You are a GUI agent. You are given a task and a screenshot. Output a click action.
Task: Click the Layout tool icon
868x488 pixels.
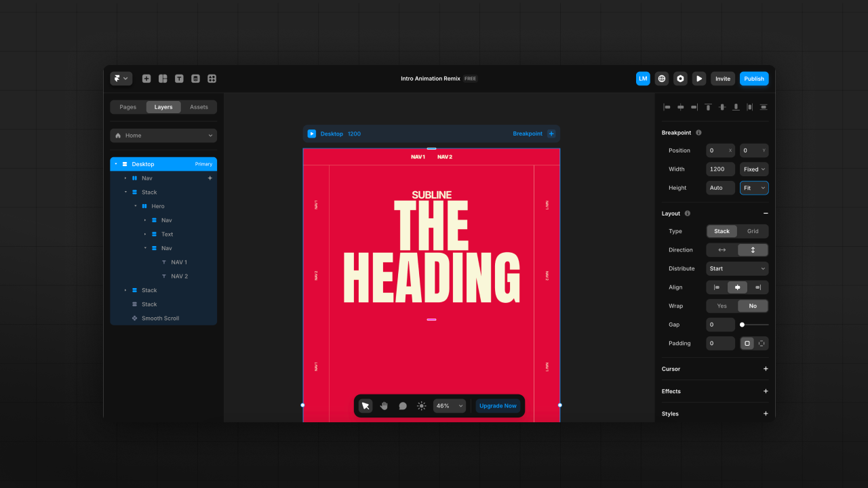pos(163,79)
